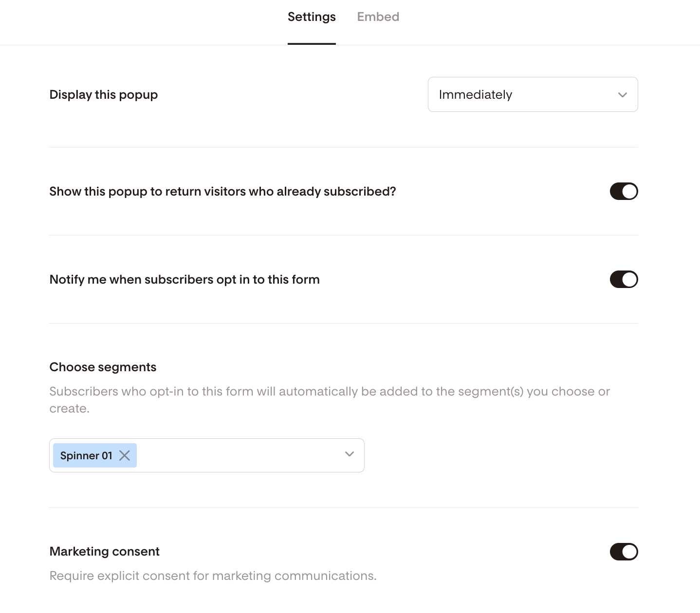The height and width of the screenshot is (613, 700).
Task: Click the underline beneath the Settings tab
Action: 312,44
